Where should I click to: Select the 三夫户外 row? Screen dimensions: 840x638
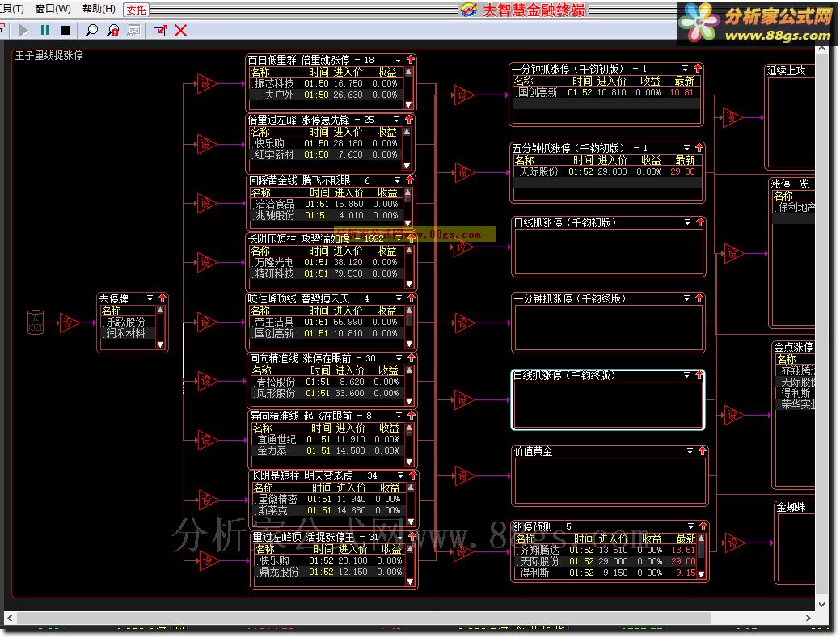327,95
